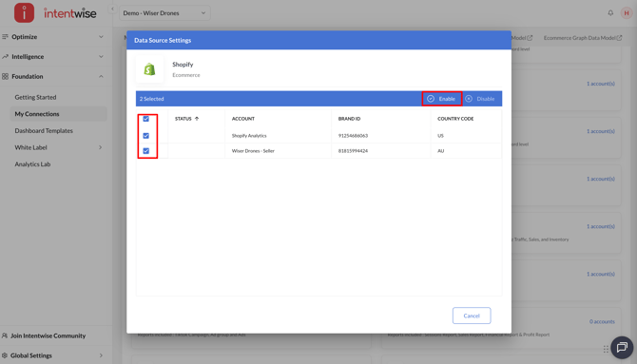Expand the Optimize section chevron
Image resolution: width=637 pixels, height=364 pixels.
pyautogui.click(x=101, y=36)
